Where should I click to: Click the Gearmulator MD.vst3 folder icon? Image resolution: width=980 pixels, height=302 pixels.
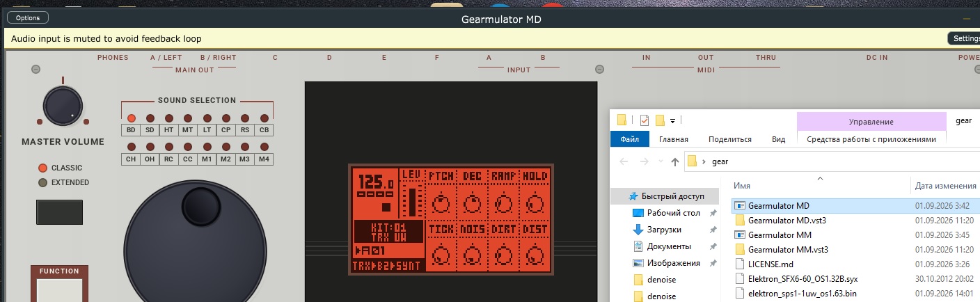click(x=741, y=220)
